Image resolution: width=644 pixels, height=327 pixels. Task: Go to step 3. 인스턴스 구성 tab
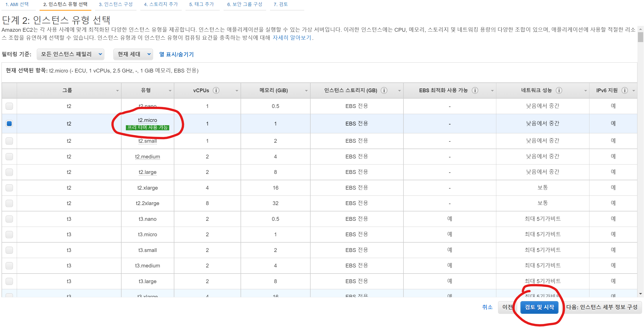116,4
